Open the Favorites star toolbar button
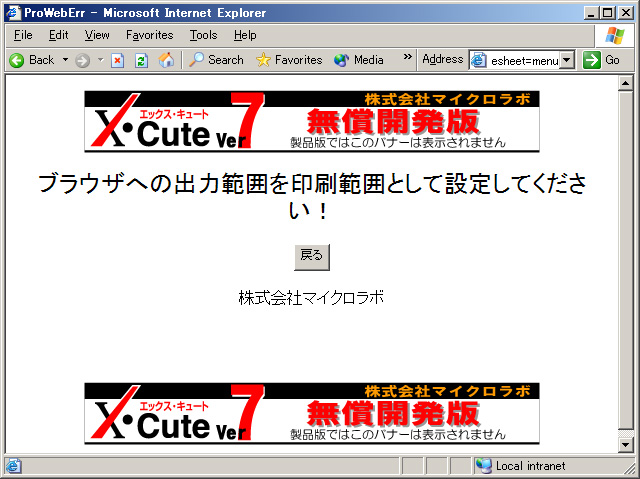The image size is (640, 479). [289, 60]
